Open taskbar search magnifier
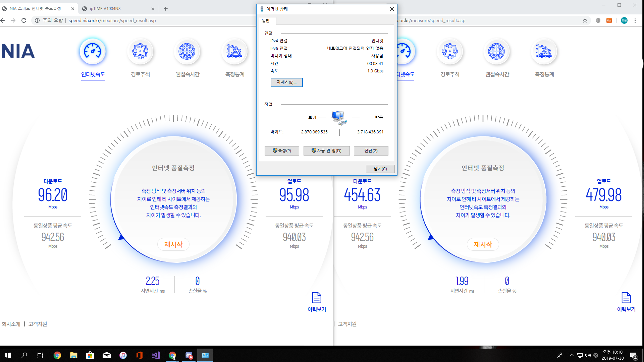This screenshot has width=644, height=362. click(24, 355)
